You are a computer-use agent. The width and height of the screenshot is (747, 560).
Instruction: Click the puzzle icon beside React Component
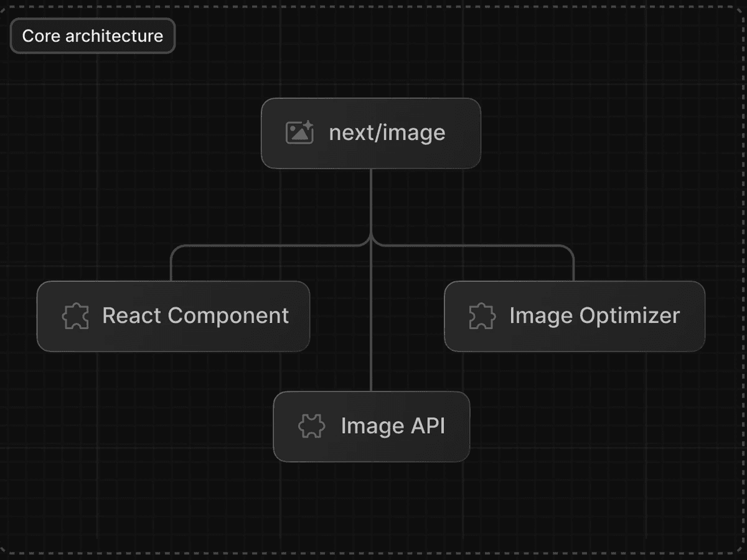point(75,316)
